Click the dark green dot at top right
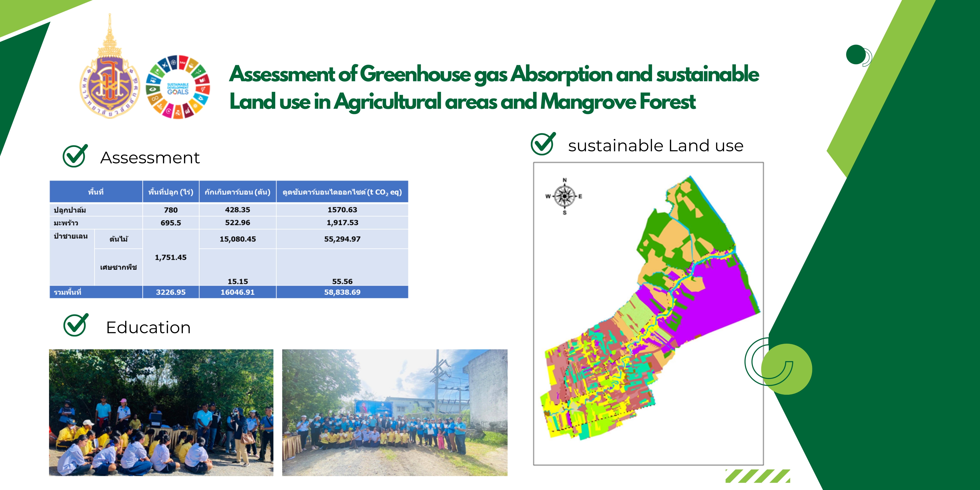The width and height of the screenshot is (980, 490). tap(856, 55)
